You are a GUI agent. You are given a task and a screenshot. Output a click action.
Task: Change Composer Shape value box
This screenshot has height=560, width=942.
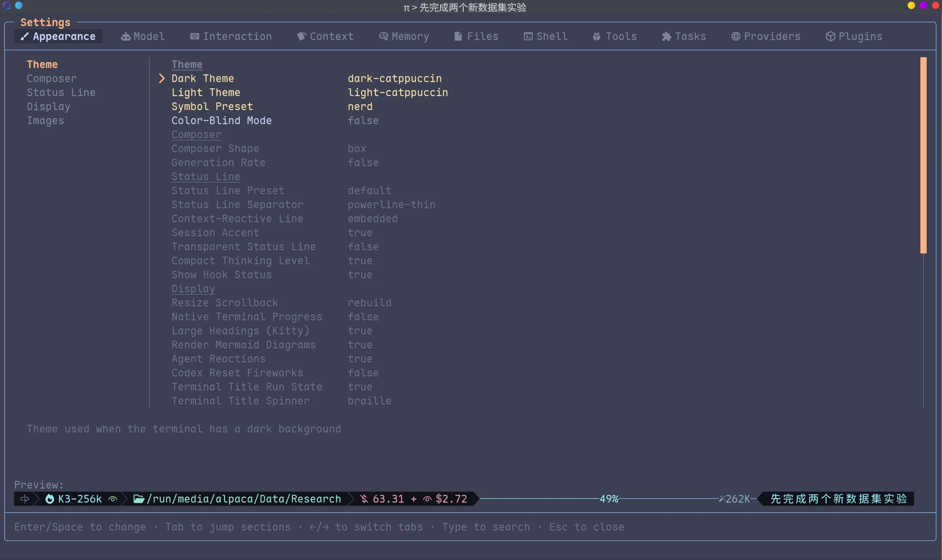(357, 149)
